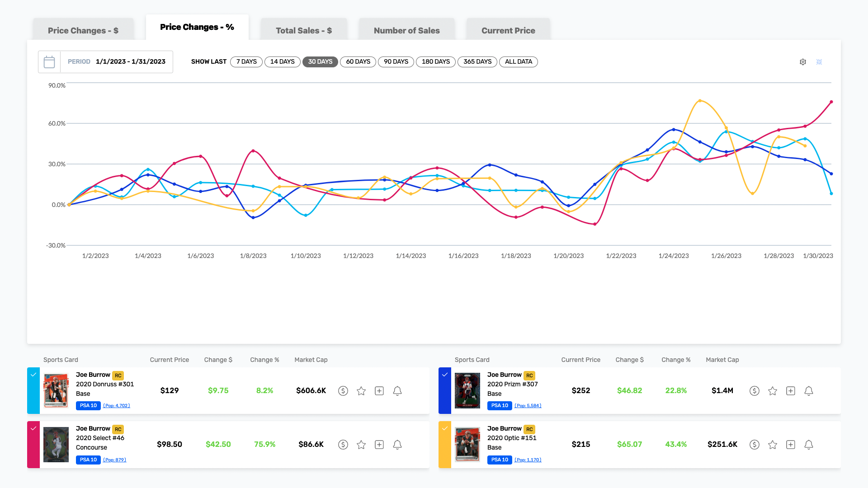Screen dimensions: 868x488
Task: Set alert bell for Donruss #301 card
Action: coord(397,391)
